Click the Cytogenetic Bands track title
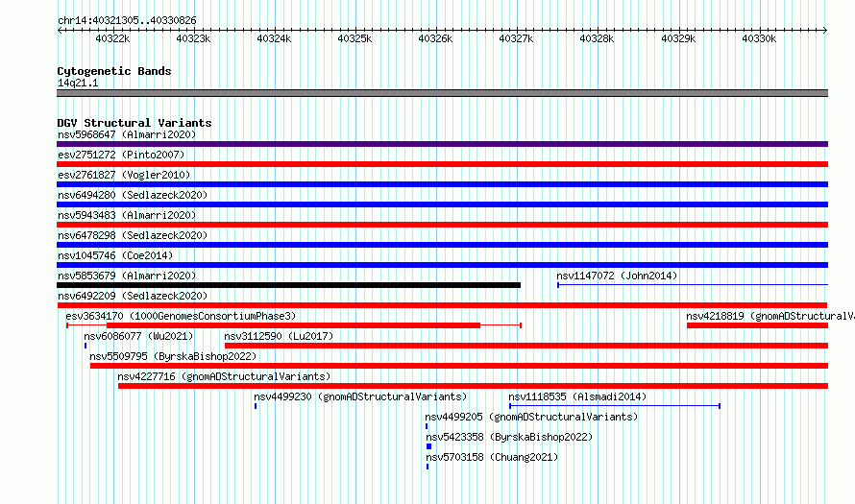This screenshot has width=855, height=504. click(114, 71)
